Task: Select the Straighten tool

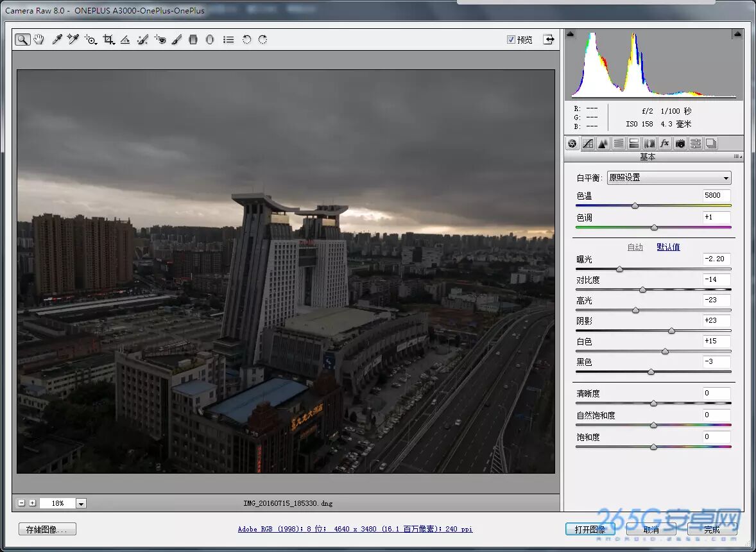Action: tap(125, 40)
